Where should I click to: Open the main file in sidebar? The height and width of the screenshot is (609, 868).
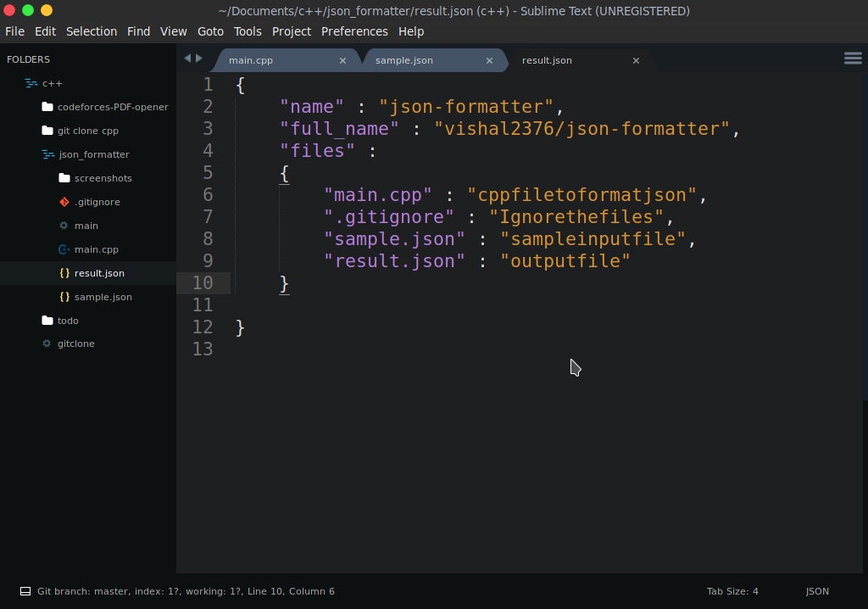[x=88, y=226]
